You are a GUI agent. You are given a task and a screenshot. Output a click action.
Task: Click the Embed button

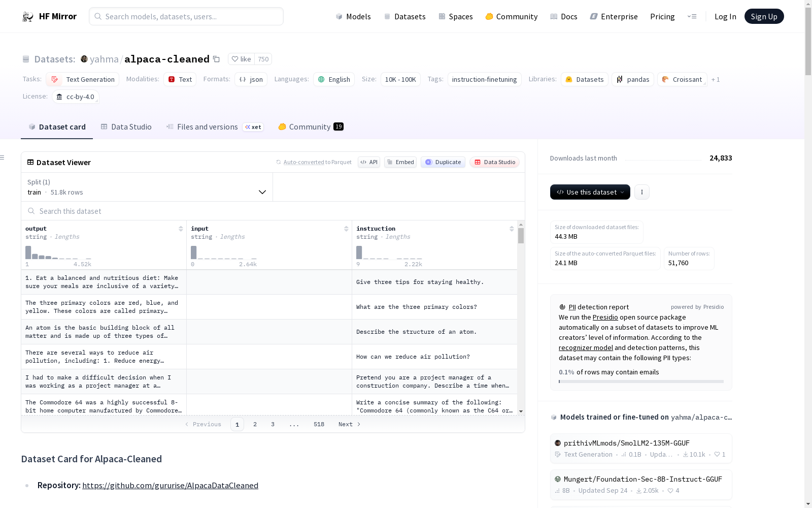[x=400, y=162]
